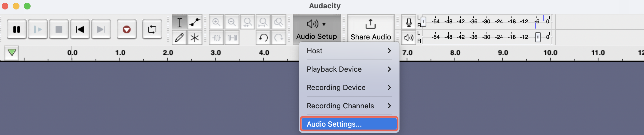Select the Envelope tool
Screen dimensions: 644x135
pos(195,22)
